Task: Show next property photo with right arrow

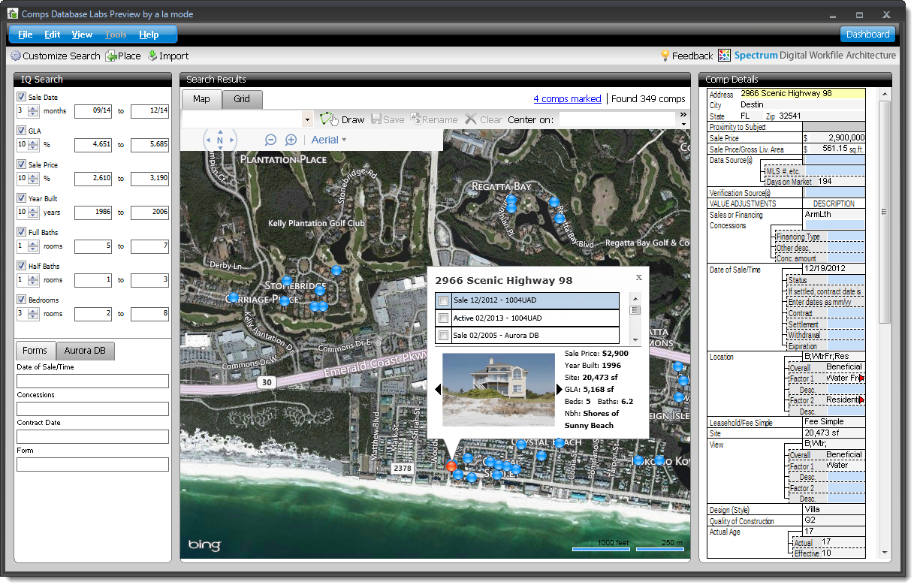Action: 559,389
